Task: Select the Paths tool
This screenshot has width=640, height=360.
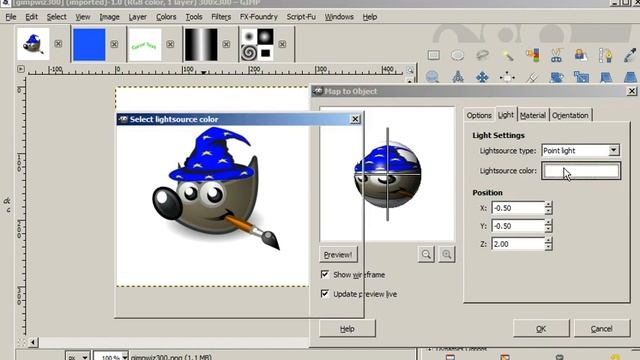Action: [x=606, y=55]
